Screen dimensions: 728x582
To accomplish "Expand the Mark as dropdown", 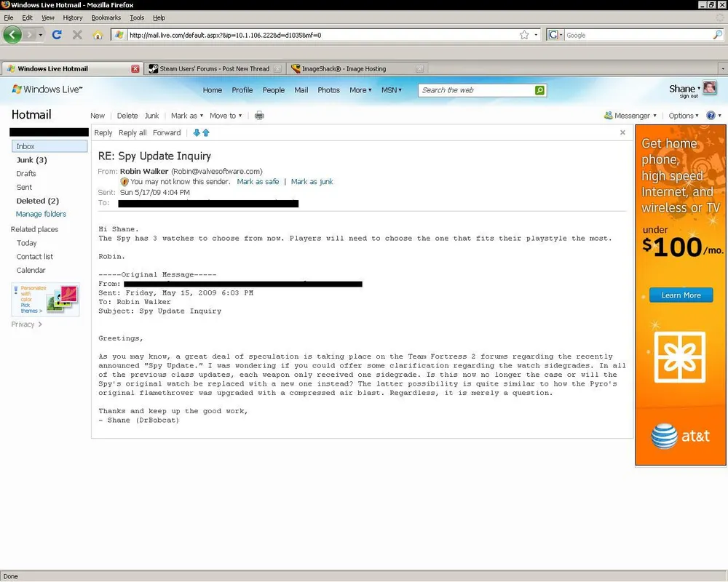I will pos(187,116).
